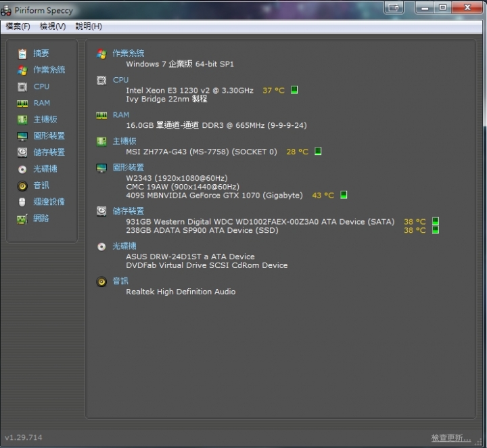Open the 圖形裝置 heading link in the summary
This screenshot has width=487, height=448.
tap(129, 167)
